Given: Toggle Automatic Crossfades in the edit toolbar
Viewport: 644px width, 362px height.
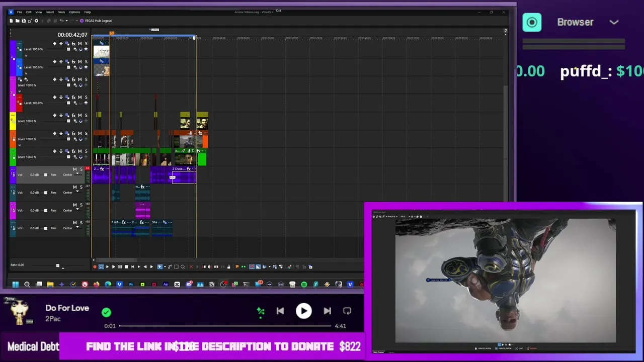Looking at the screenshot, I should pos(258,266).
